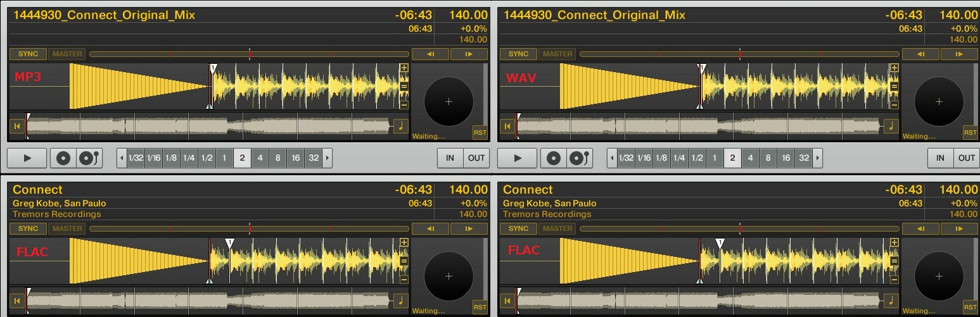Choose loop size 32 under WAV deck
The width and height of the screenshot is (980, 317).
[804, 158]
